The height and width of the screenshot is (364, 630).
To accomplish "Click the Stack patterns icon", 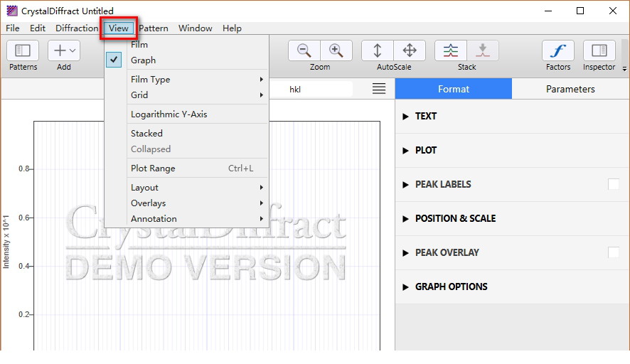I will [x=451, y=50].
